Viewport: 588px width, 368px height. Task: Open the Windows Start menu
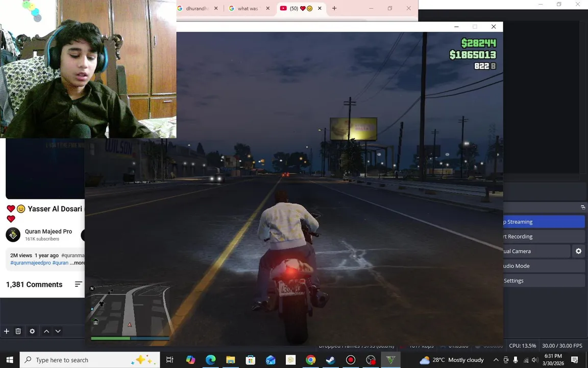click(9, 360)
